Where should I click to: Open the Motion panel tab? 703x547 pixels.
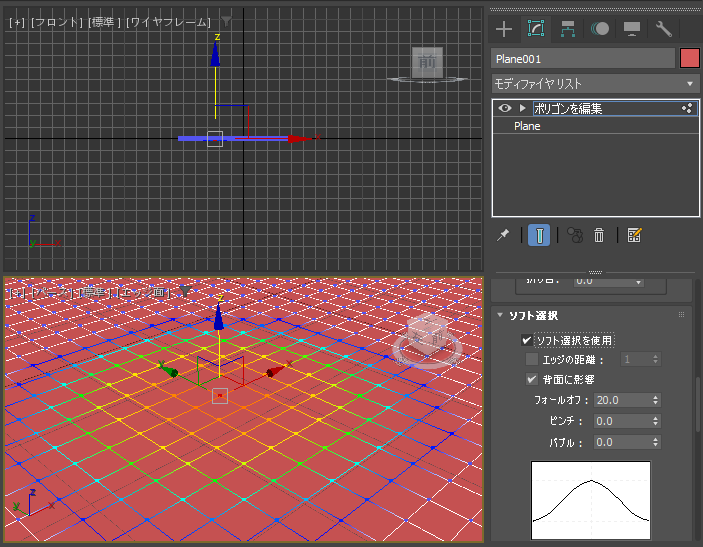coord(599,29)
